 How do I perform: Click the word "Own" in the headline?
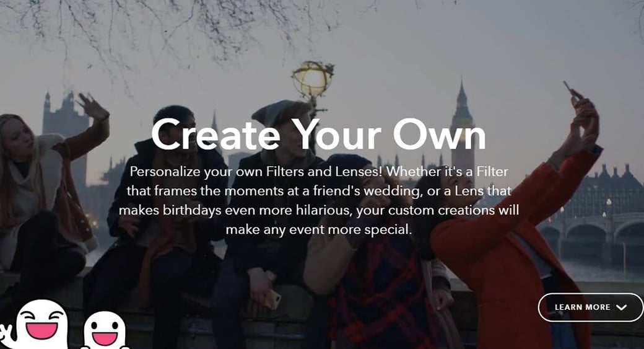click(x=440, y=135)
